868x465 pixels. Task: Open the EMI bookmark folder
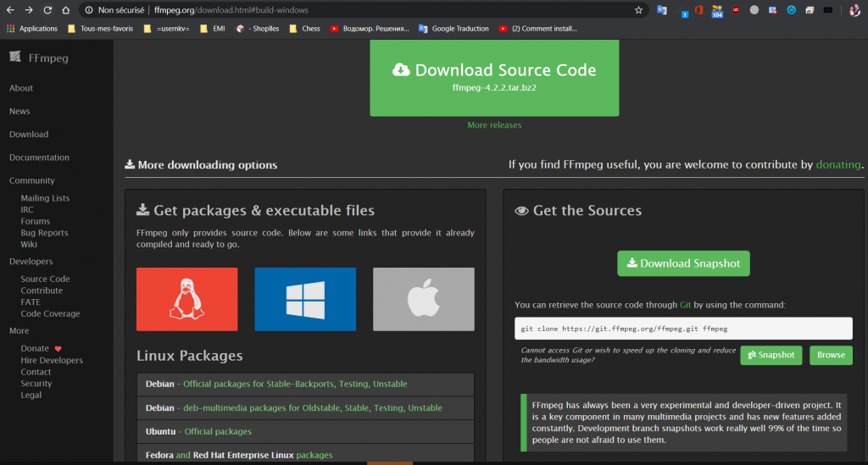tap(213, 29)
